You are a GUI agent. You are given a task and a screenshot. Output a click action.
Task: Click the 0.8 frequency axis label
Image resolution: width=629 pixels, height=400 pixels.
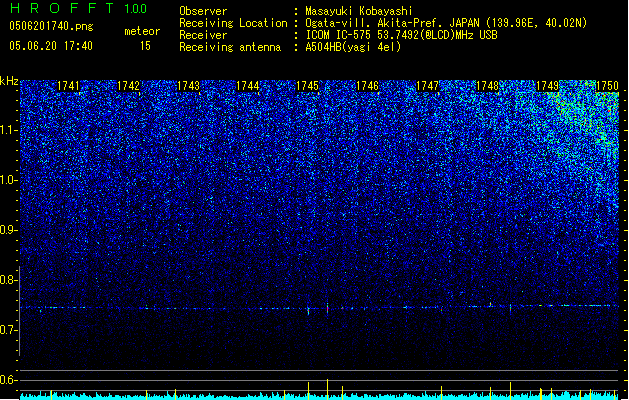pyautogui.click(x=9, y=280)
